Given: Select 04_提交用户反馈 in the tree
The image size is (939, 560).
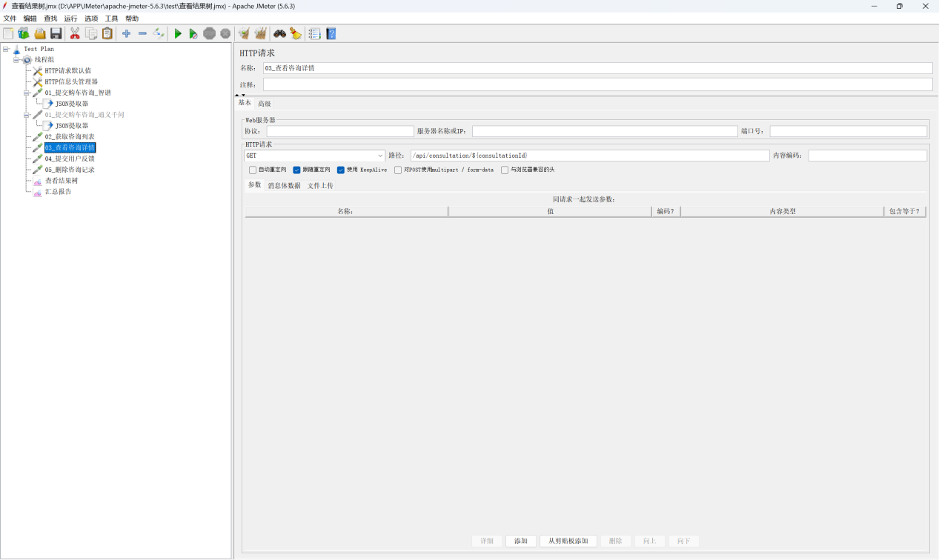Looking at the screenshot, I should pyautogui.click(x=70, y=159).
